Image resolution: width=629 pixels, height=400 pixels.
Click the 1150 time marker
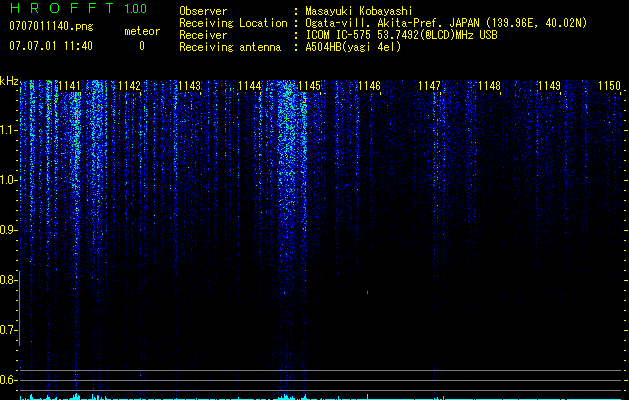[x=609, y=86]
